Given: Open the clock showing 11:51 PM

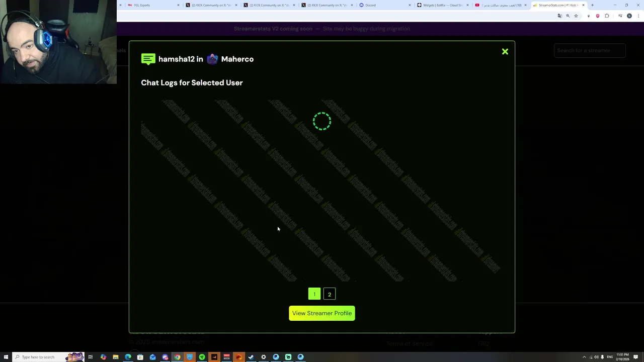Looking at the screenshot, I should point(623,357).
